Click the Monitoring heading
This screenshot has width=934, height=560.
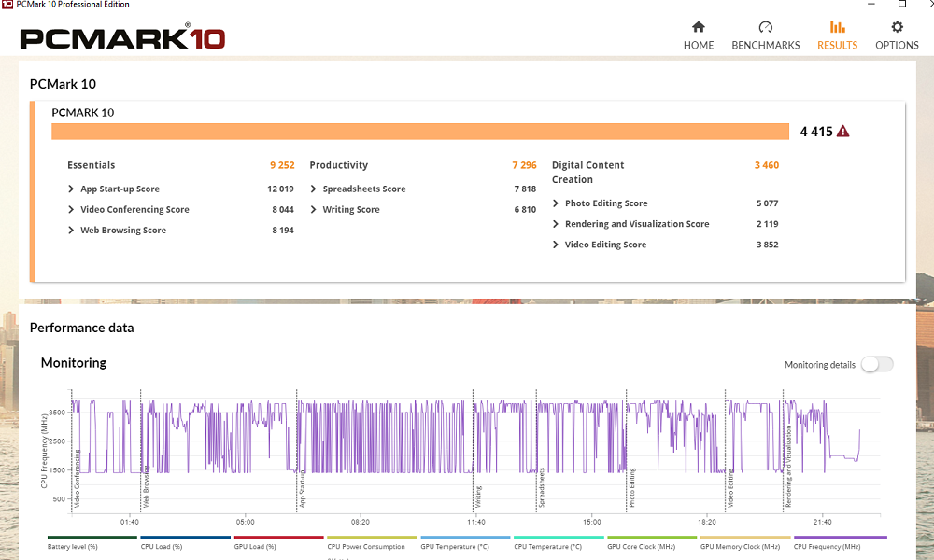pyautogui.click(x=74, y=363)
